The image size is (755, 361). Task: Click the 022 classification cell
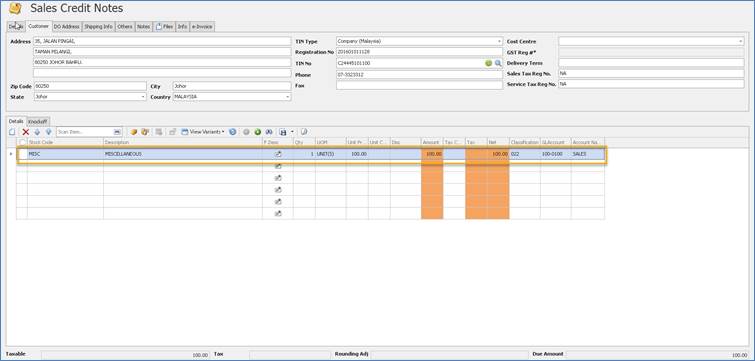coord(525,154)
